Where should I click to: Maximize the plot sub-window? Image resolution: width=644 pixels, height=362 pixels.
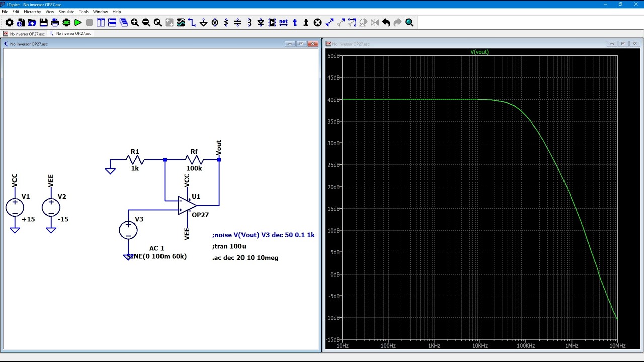pyautogui.click(x=623, y=44)
